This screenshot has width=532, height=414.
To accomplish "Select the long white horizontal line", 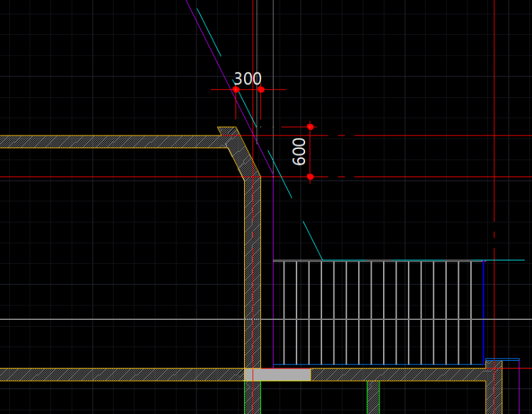I will click(x=106, y=319).
